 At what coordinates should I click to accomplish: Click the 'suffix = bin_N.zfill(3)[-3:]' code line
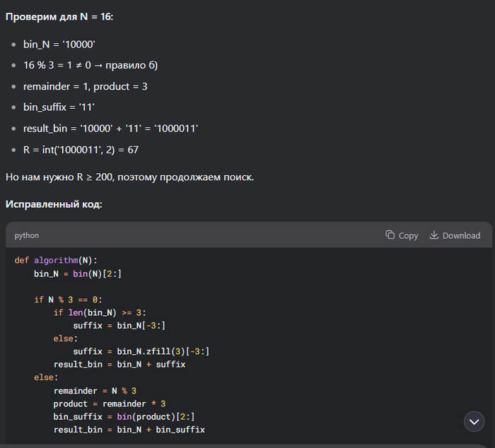(x=141, y=351)
